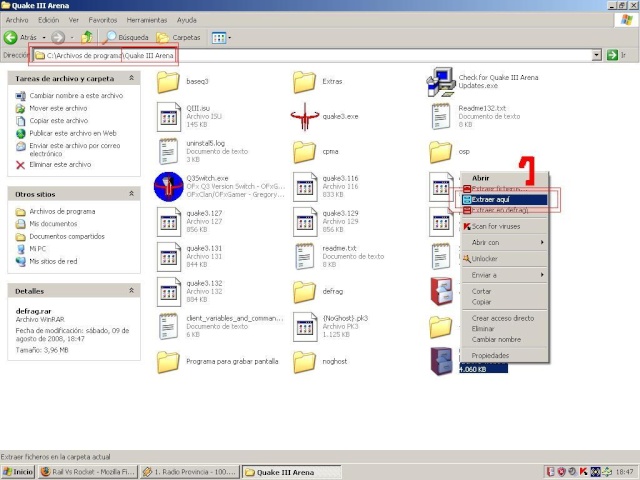Open Mis sitios de red link
The height and width of the screenshot is (480, 640).
[x=53, y=261]
